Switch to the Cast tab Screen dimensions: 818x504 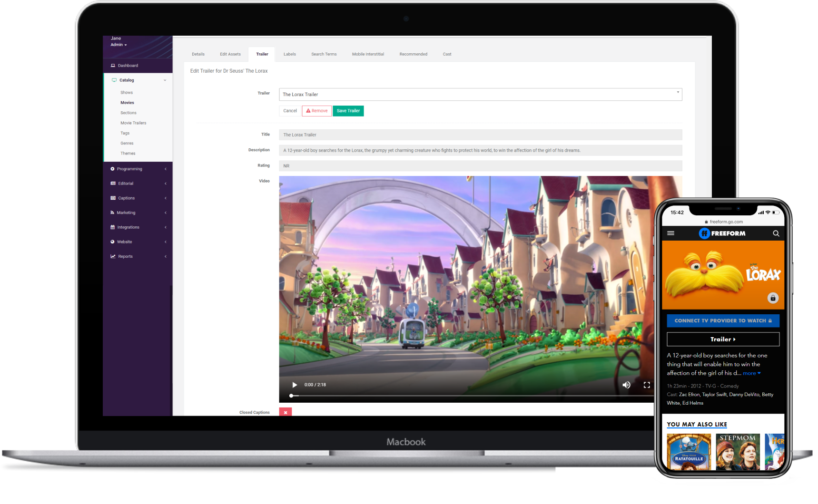tap(447, 54)
